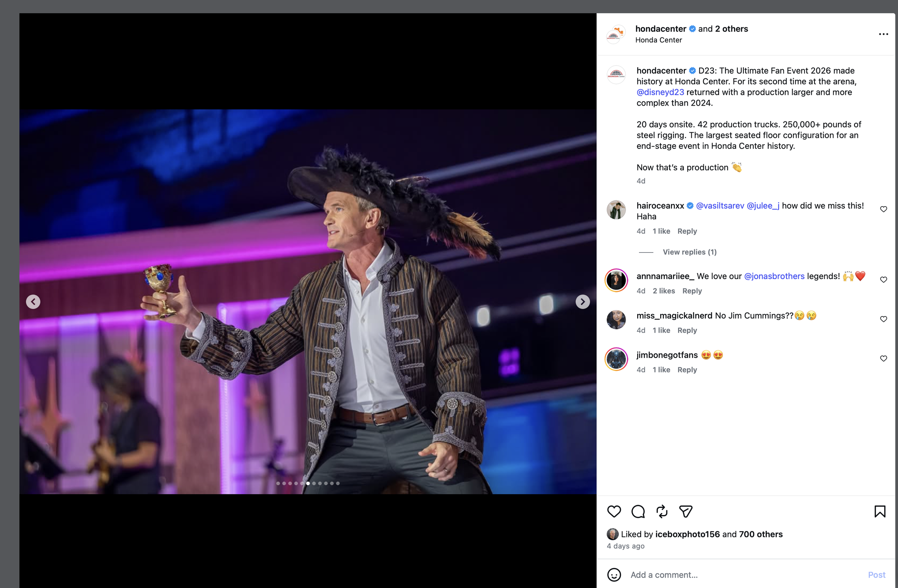Expand View replies (1)
Viewport: 898px width, 588px height.
pos(689,252)
